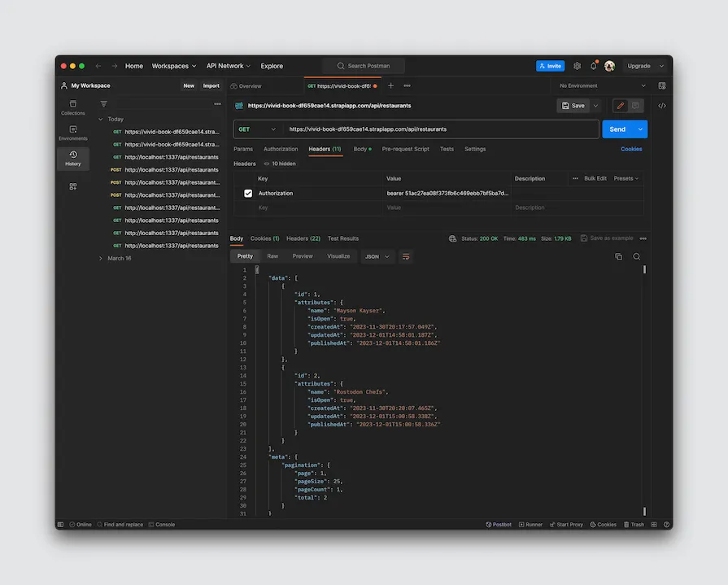Open the Environments sidebar panel
This screenshot has height=585, width=728.
72,133
